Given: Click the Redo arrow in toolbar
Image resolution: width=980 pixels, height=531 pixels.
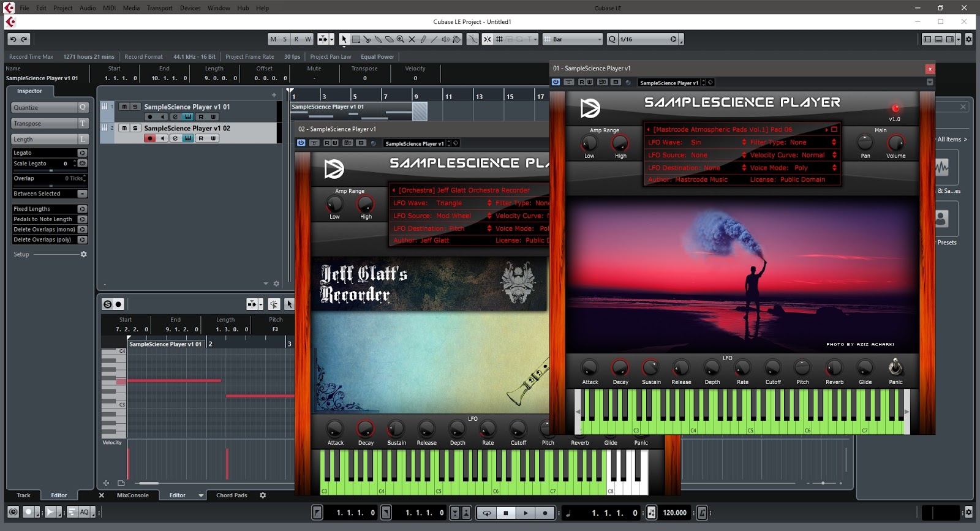Looking at the screenshot, I should [24, 39].
